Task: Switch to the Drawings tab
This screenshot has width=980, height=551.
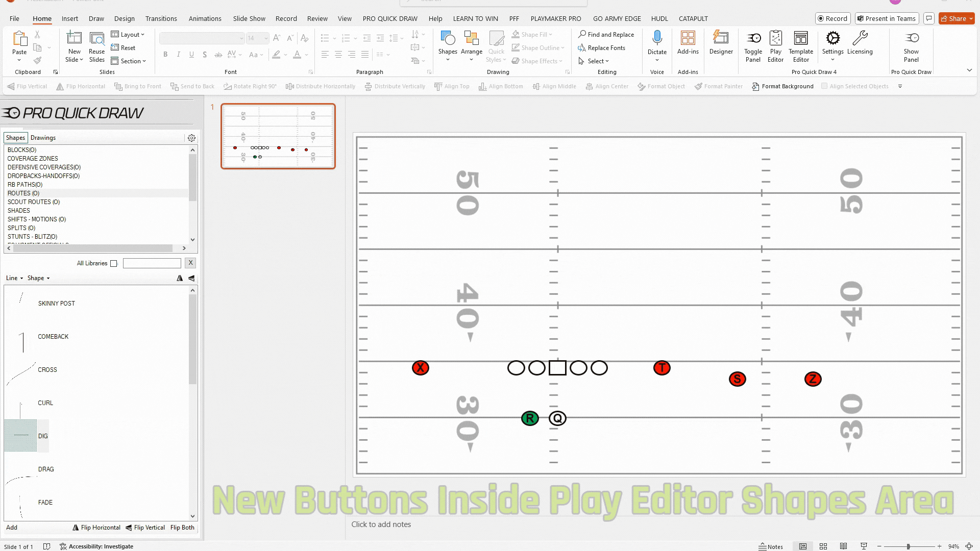Action: point(43,138)
